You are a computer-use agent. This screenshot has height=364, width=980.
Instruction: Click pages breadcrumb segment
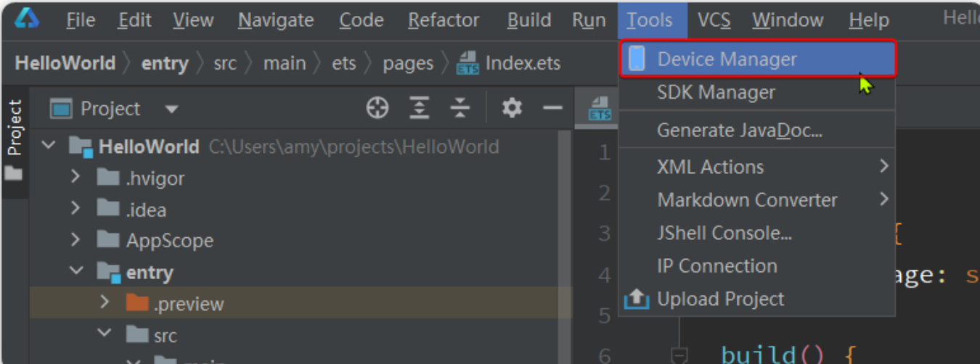(x=408, y=63)
